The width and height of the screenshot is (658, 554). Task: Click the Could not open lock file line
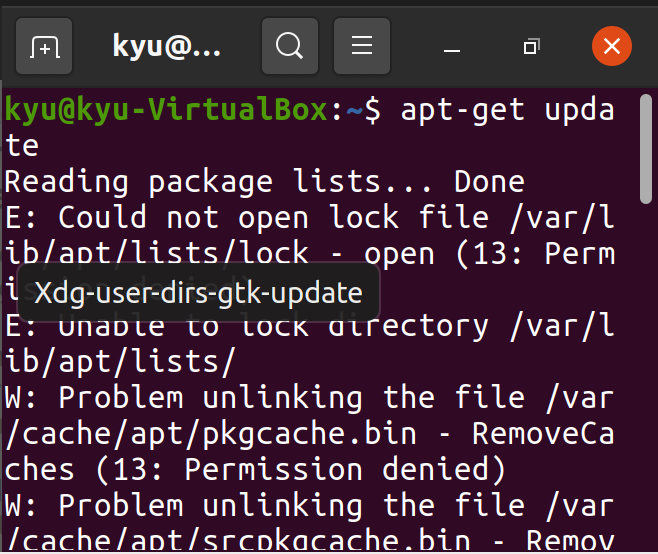(x=310, y=218)
